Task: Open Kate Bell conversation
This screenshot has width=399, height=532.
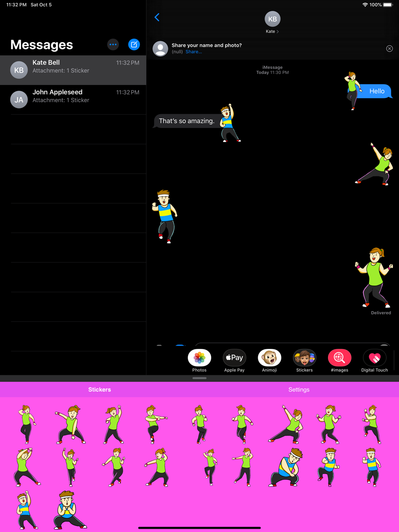Action: click(x=73, y=70)
